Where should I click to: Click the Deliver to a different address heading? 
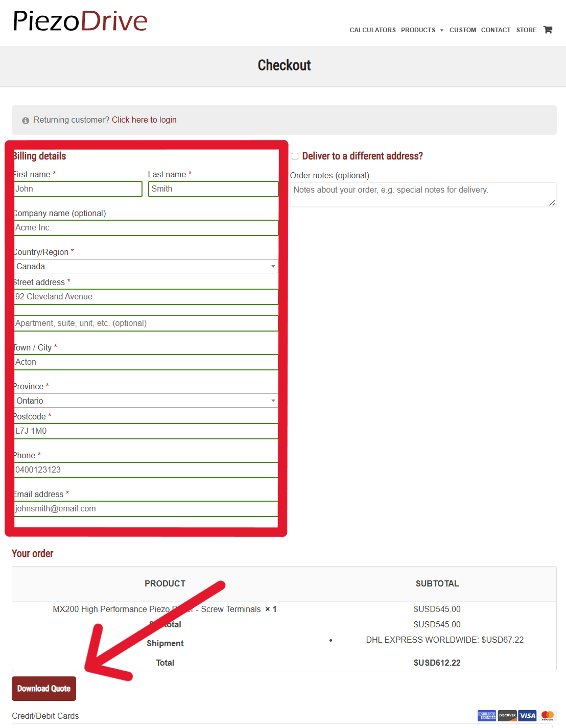pyautogui.click(x=363, y=156)
